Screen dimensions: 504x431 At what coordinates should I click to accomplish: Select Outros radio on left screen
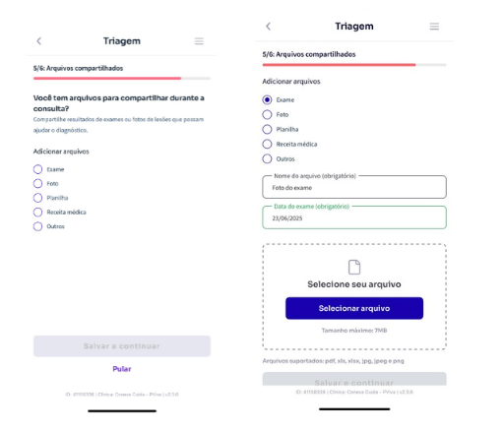pos(37,226)
